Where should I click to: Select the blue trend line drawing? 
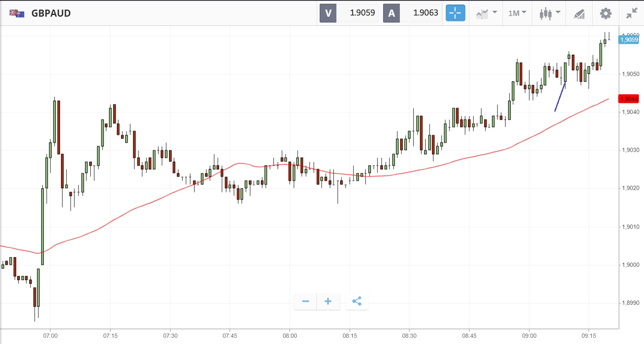[560, 97]
